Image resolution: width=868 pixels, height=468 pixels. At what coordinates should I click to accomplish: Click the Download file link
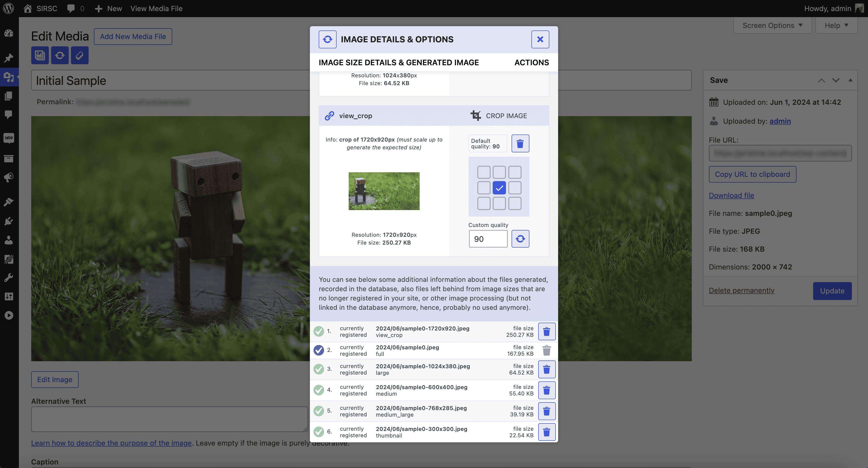(732, 195)
